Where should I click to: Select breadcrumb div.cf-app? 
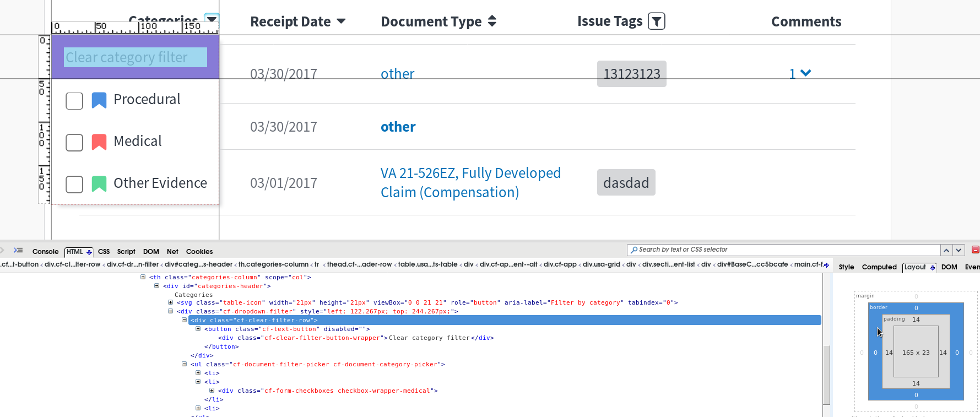560,264
